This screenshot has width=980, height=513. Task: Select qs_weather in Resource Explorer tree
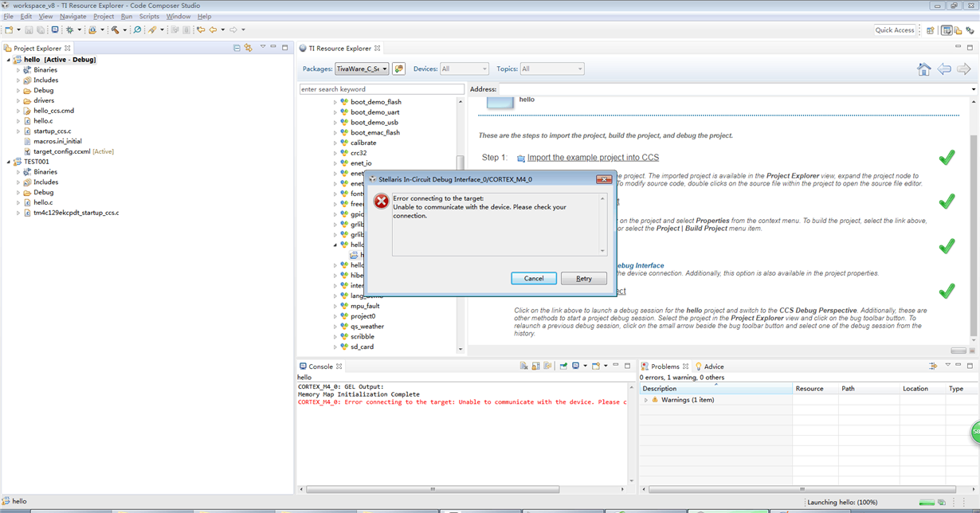(367, 327)
